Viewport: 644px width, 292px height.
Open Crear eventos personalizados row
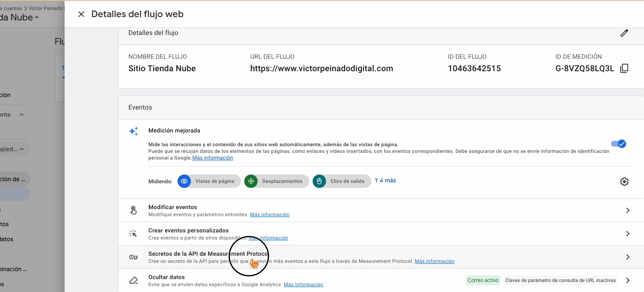pos(381,234)
